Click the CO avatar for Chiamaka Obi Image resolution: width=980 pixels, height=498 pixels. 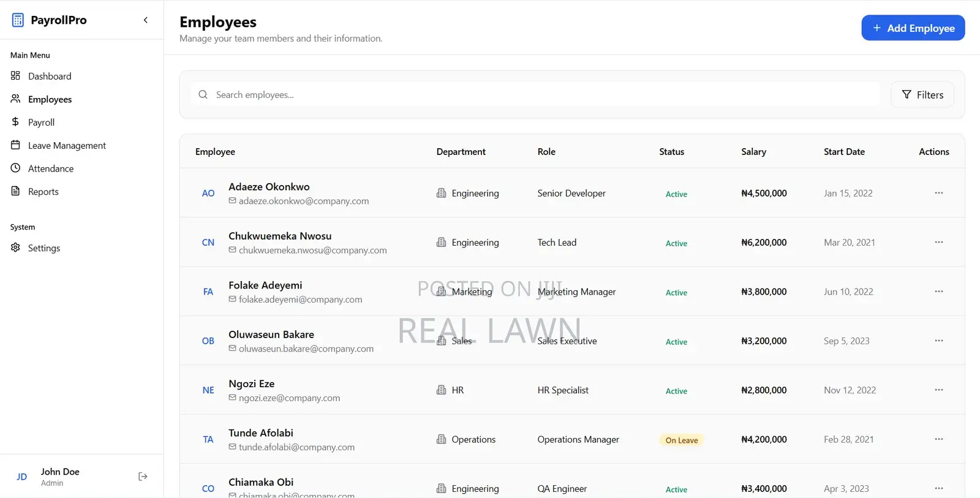click(x=208, y=489)
